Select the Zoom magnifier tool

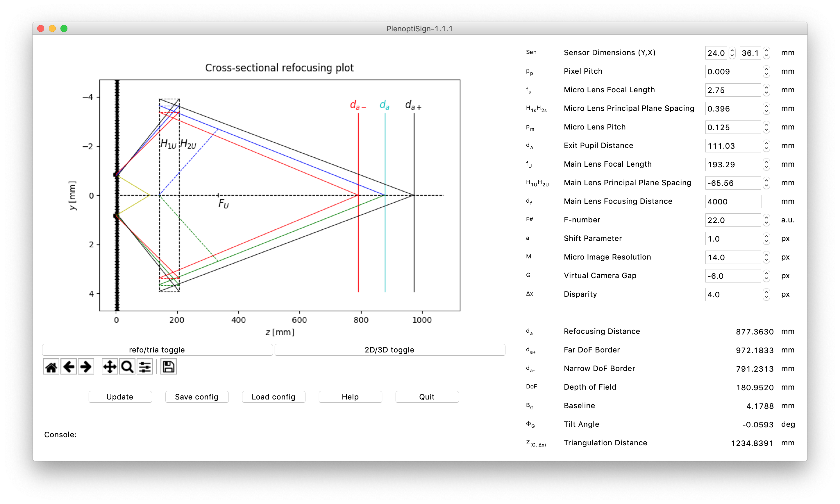(128, 367)
